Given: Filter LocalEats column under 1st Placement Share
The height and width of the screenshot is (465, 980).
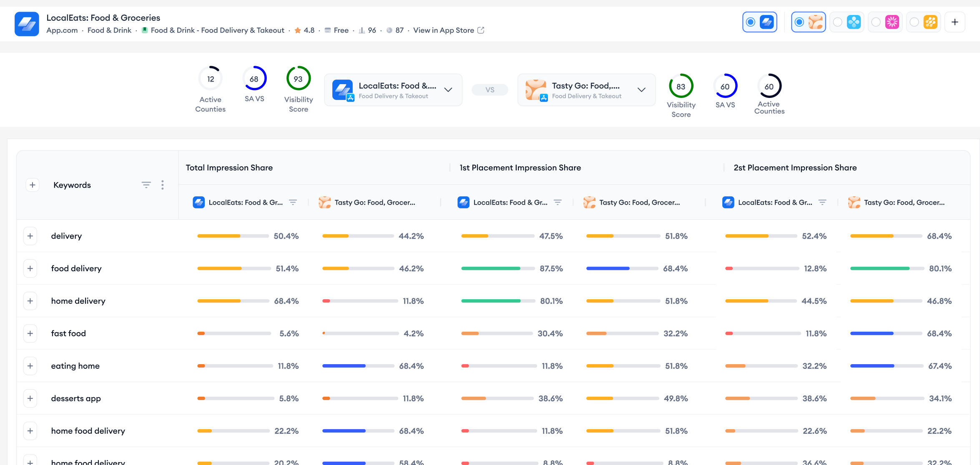Looking at the screenshot, I should 558,202.
